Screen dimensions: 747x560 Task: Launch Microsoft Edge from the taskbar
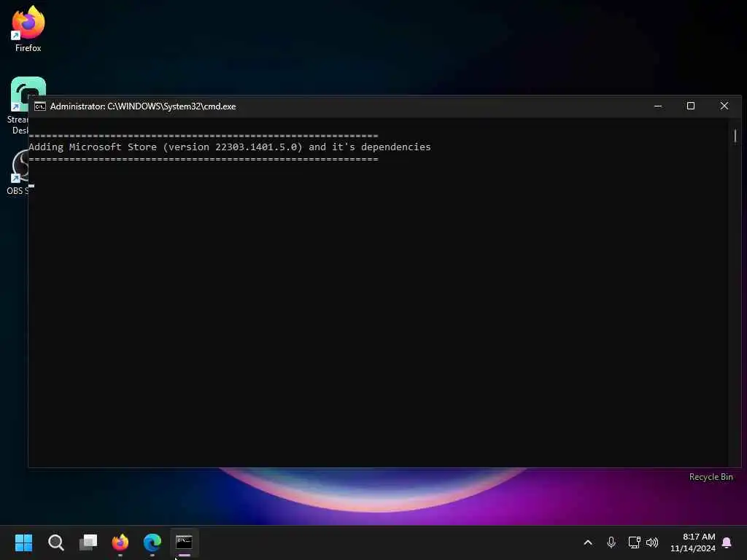pos(152,542)
